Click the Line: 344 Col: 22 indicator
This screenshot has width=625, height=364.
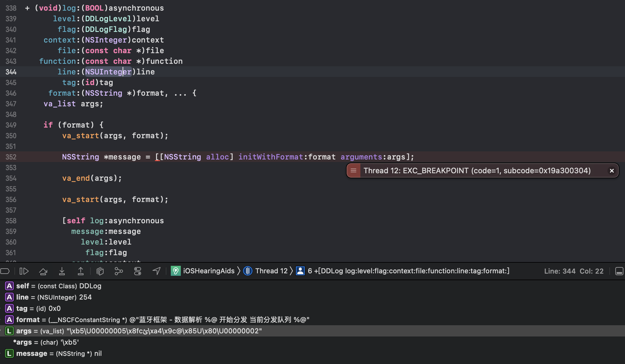click(x=574, y=271)
